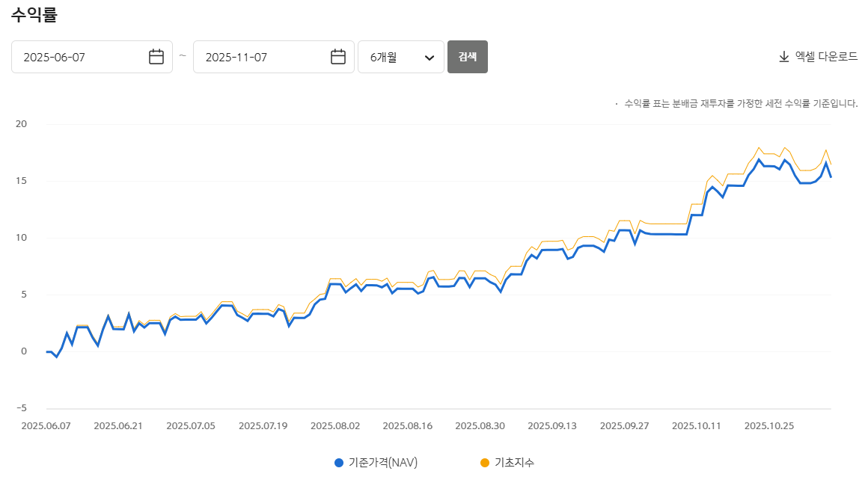This screenshot has height=477, width=868.
Task: Click the 엑셀 다운로드 text link
Action: coord(826,57)
